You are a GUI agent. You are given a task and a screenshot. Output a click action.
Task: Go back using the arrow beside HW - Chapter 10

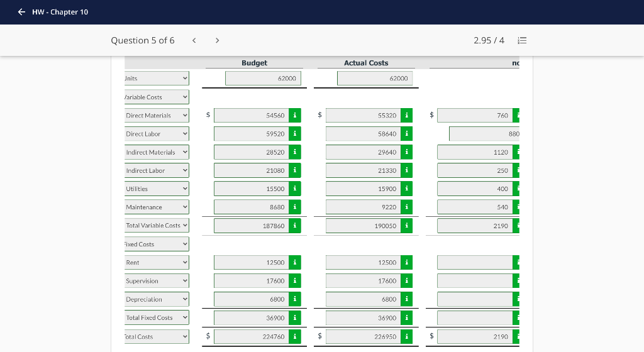tap(21, 12)
